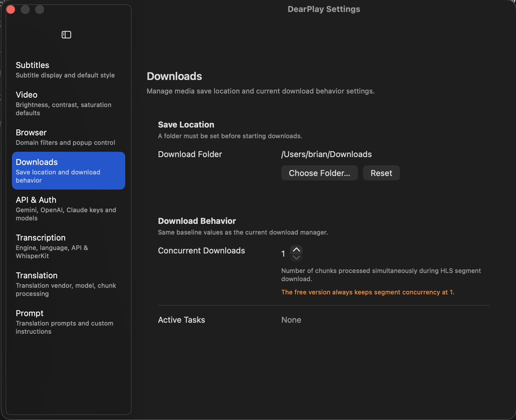
Task: Decrease Concurrent Downloads with down arrow
Action: (296, 258)
